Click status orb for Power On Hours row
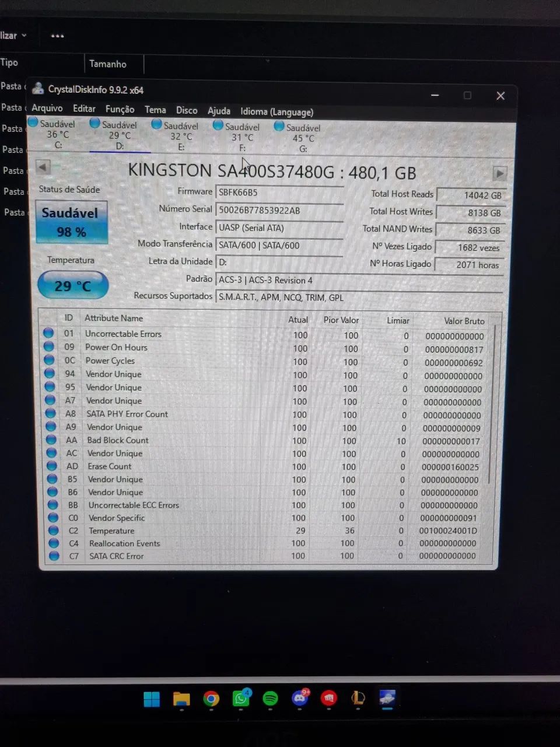 [x=49, y=347]
